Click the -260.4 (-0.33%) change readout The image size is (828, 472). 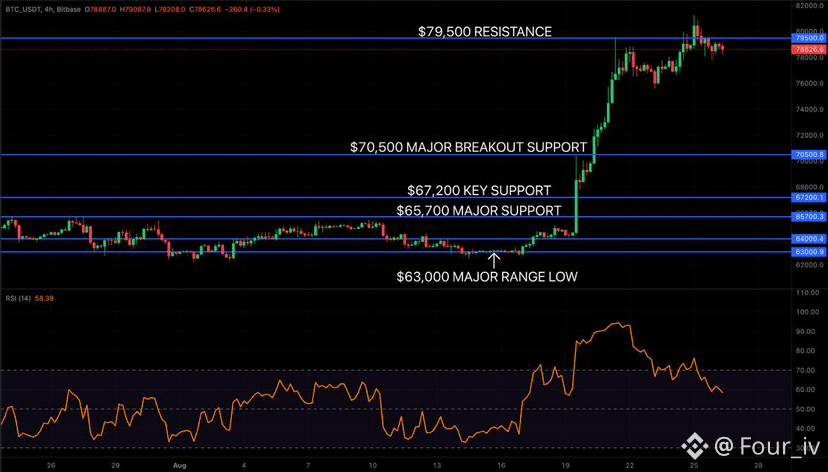coord(252,10)
